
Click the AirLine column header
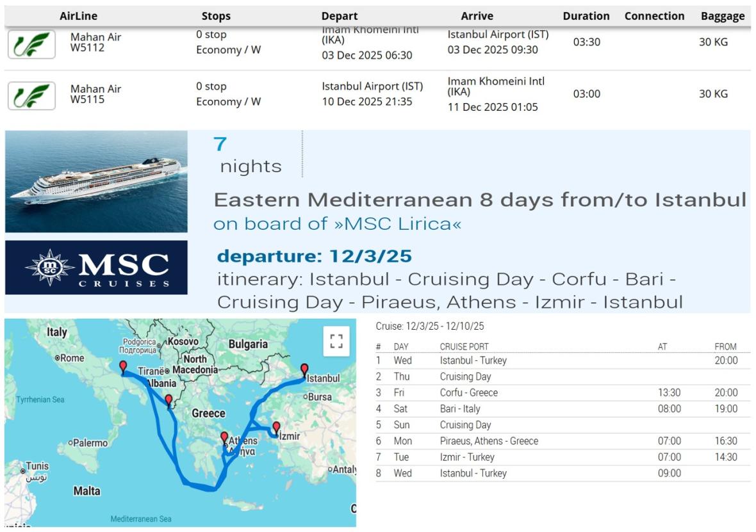79,16
